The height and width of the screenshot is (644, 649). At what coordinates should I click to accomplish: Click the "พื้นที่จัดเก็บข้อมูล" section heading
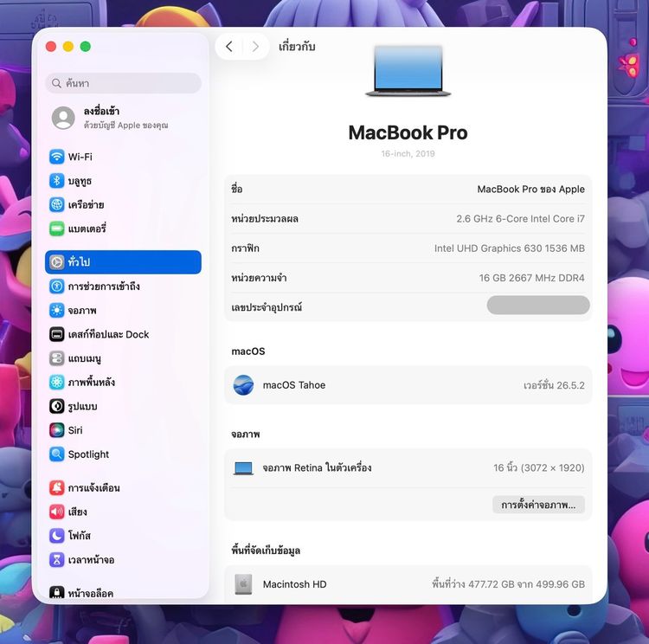[x=266, y=551]
